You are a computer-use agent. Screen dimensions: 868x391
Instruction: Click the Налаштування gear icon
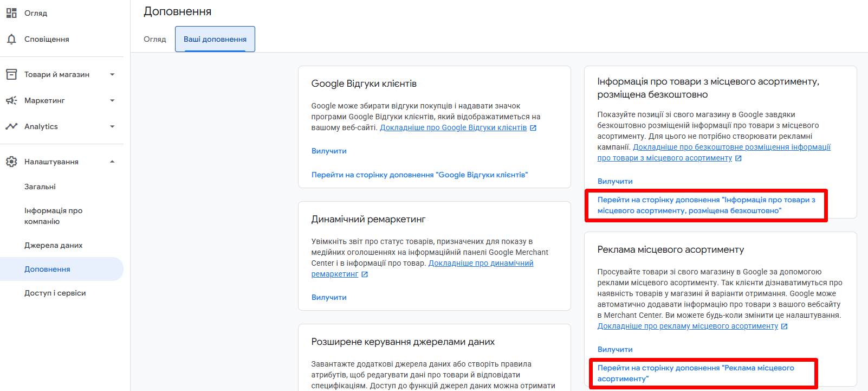[11, 162]
